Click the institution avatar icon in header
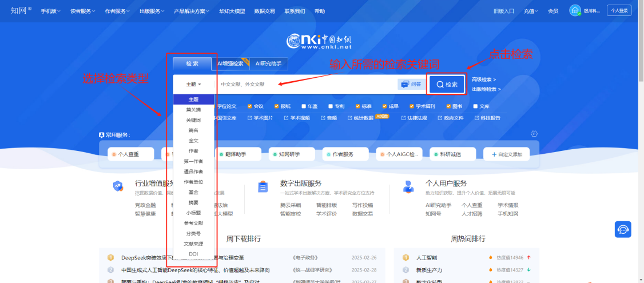 click(575, 11)
